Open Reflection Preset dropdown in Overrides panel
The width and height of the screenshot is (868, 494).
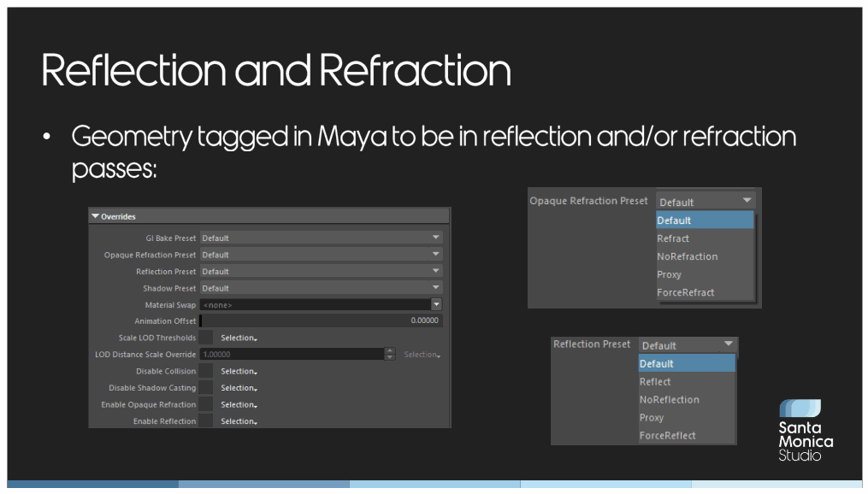tap(321, 271)
